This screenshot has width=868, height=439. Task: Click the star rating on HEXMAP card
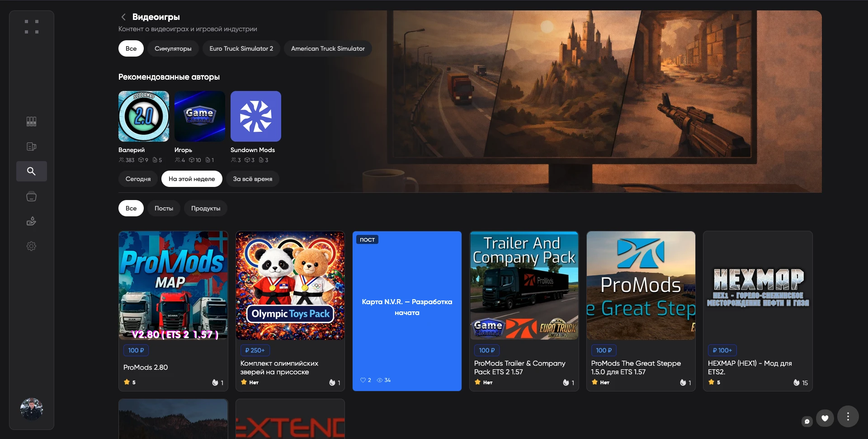click(714, 382)
